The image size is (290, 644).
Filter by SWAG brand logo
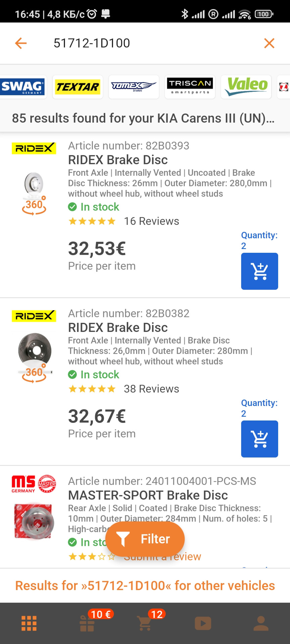22,87
